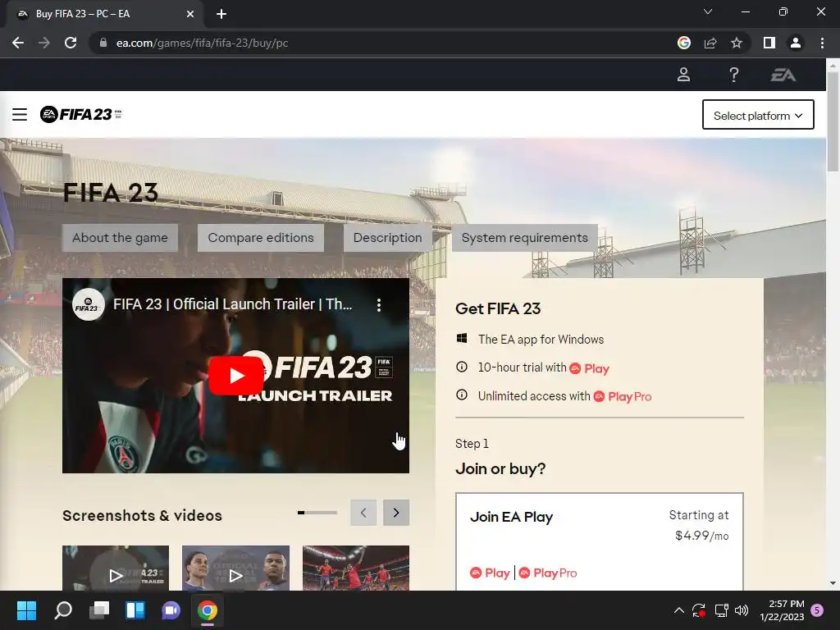The width and height of the screenshot is (840, 630).
Task: Open Chrome profile menu
Action: [x=796, y=43]
